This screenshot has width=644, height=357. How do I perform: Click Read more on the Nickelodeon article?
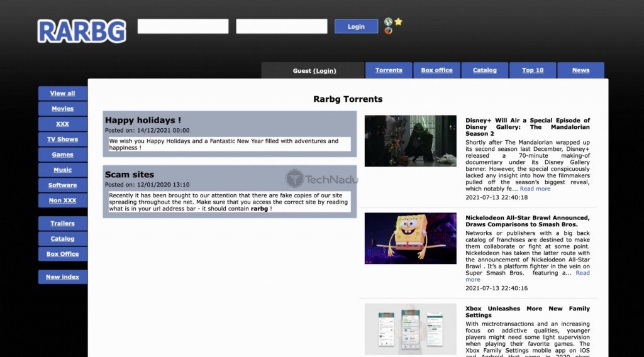582,273
